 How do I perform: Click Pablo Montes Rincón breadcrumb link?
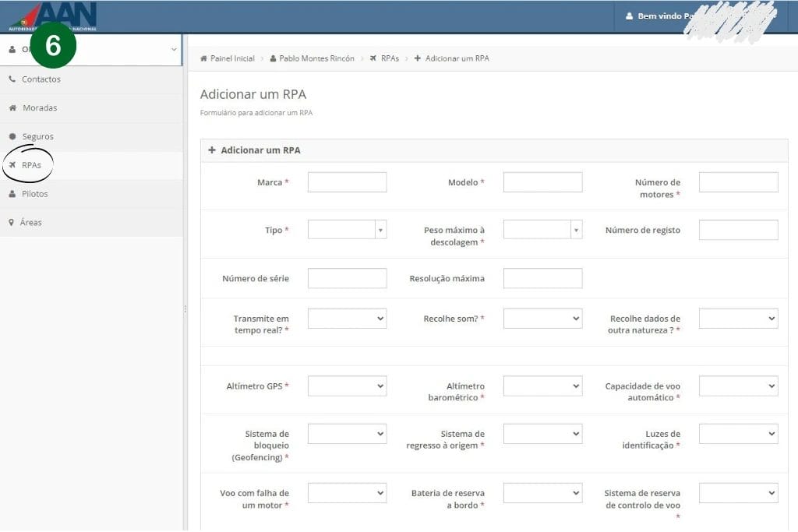pos(316,58)
